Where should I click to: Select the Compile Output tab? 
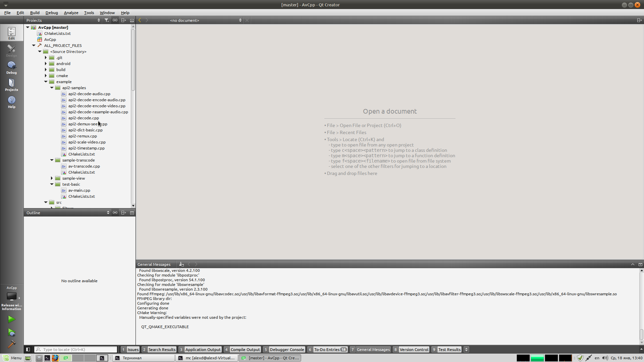(245, 349)
